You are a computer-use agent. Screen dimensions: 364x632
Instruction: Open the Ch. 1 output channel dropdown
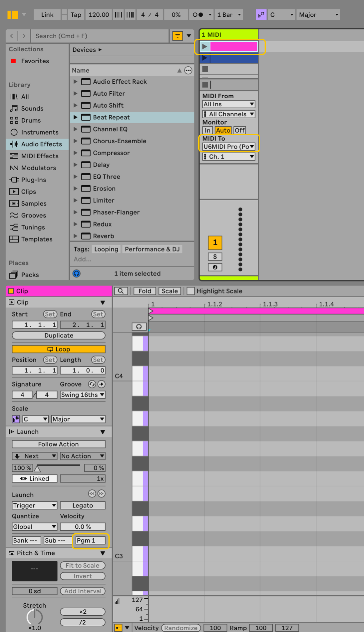click(229, 157)
